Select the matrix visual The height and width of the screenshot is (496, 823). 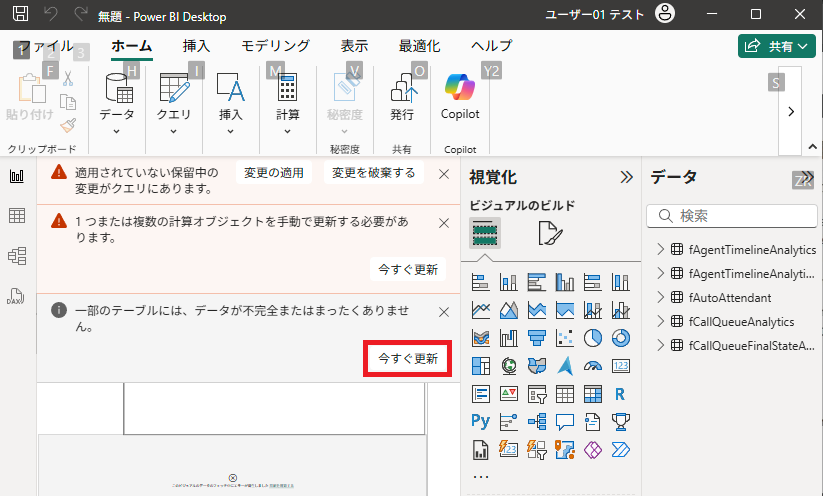pyautogui.click(x=593, y=394)
